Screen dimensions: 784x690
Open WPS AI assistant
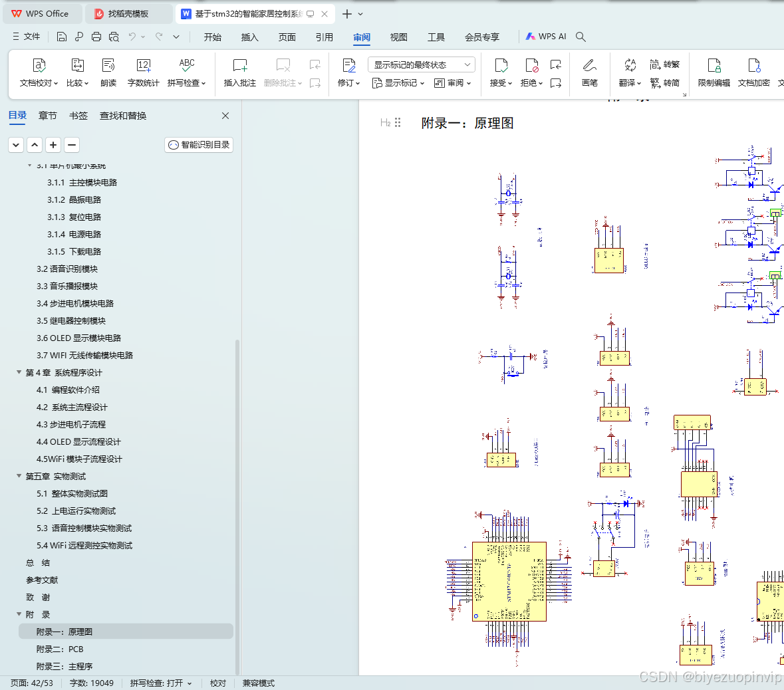tap(546, 37)
